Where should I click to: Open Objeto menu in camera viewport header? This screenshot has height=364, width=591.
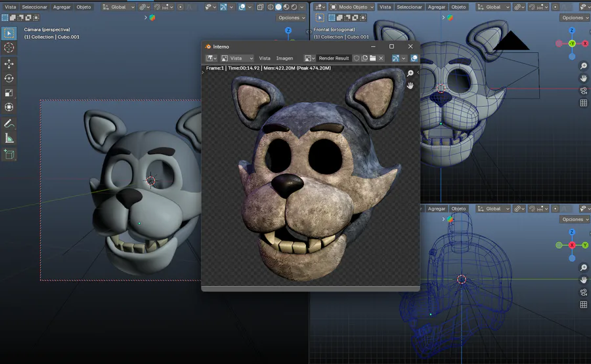click(83, 7)
